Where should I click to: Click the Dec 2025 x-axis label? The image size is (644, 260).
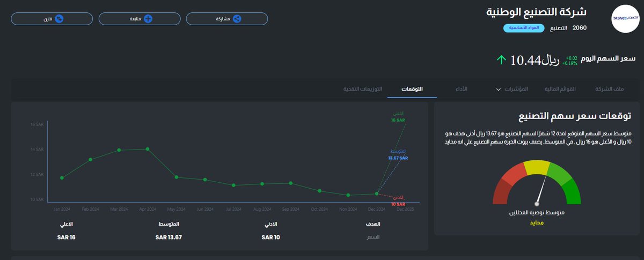coord(405,209)
